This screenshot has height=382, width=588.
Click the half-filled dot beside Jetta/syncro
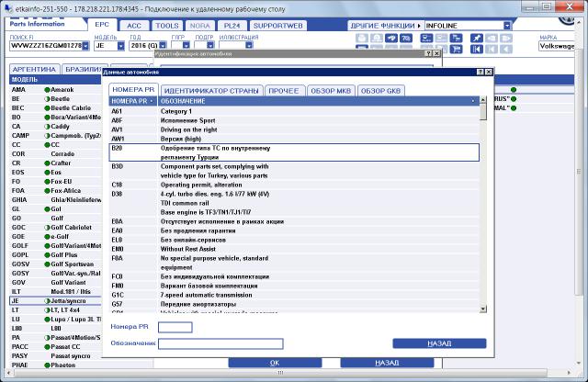(47, 301)
